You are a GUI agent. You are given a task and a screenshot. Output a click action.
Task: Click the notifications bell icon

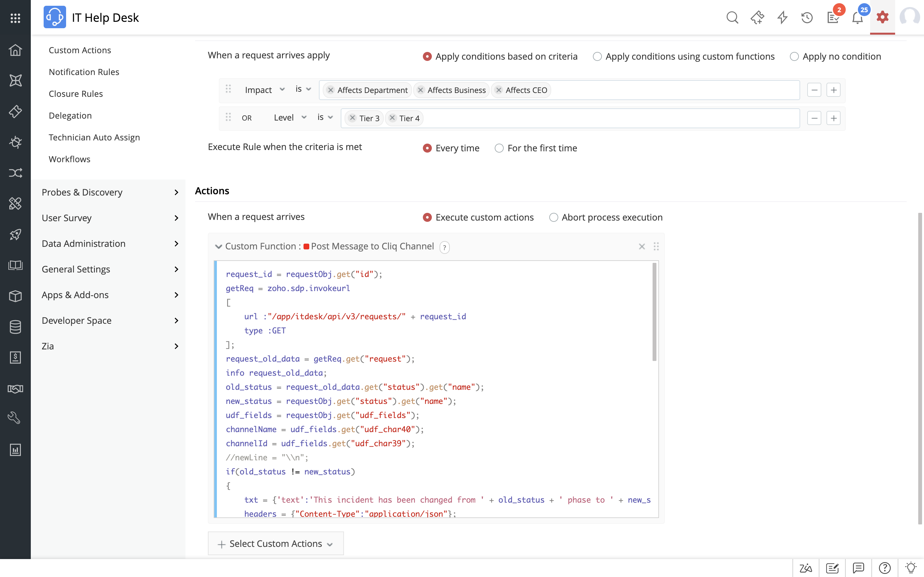click(x=858, y=18)
